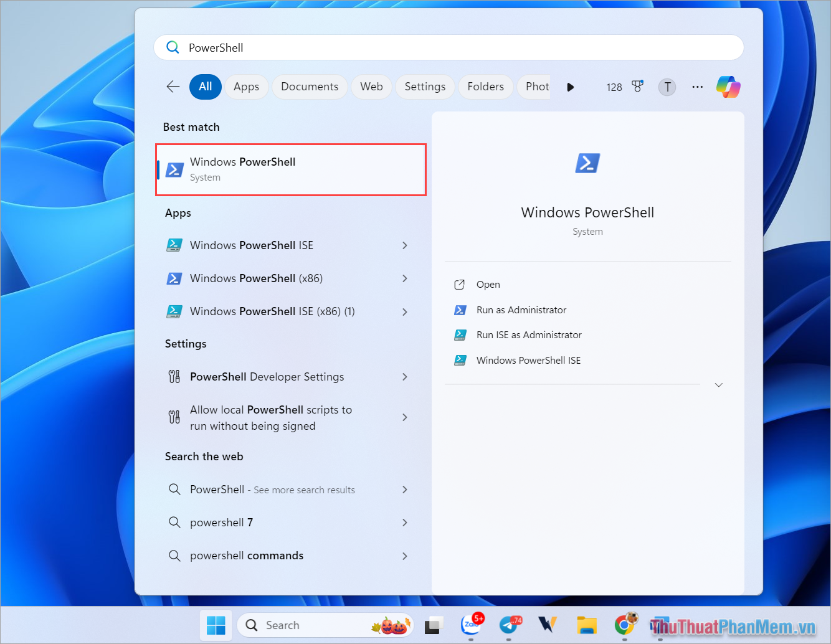Image resolution: width=831 pixels, height=644 pixels.
Task: Click the Run as Administrator icon
Action: (x=460, y=310)
